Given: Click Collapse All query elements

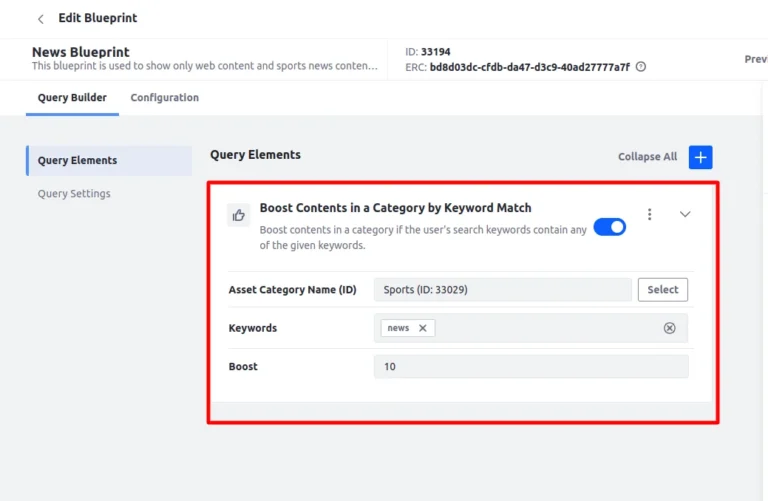Looking at the screenshot, I should click(x=647, y=157).
